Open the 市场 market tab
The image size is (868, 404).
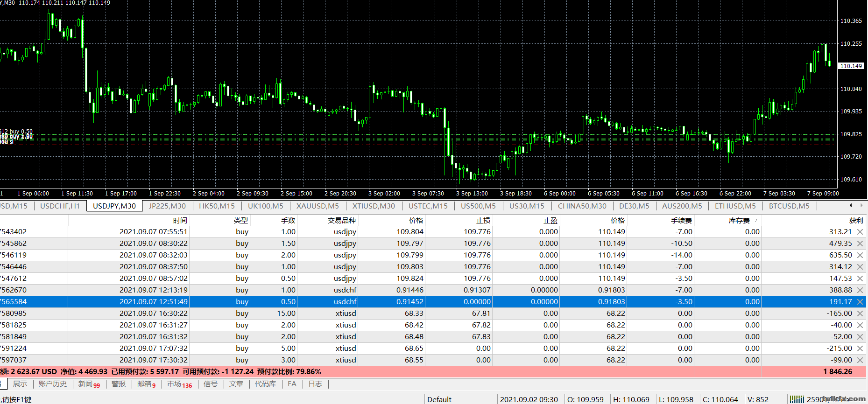coord(179,384)
